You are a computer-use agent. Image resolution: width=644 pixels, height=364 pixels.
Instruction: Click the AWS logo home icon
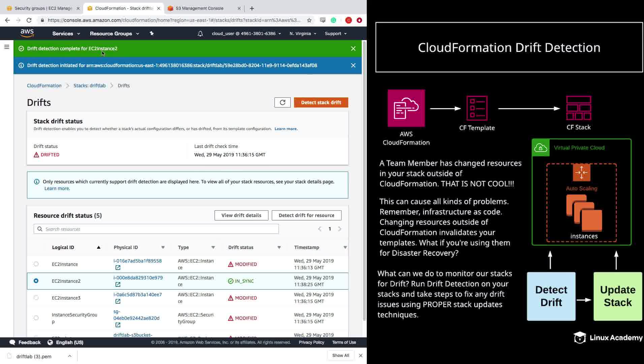[27, 33]
